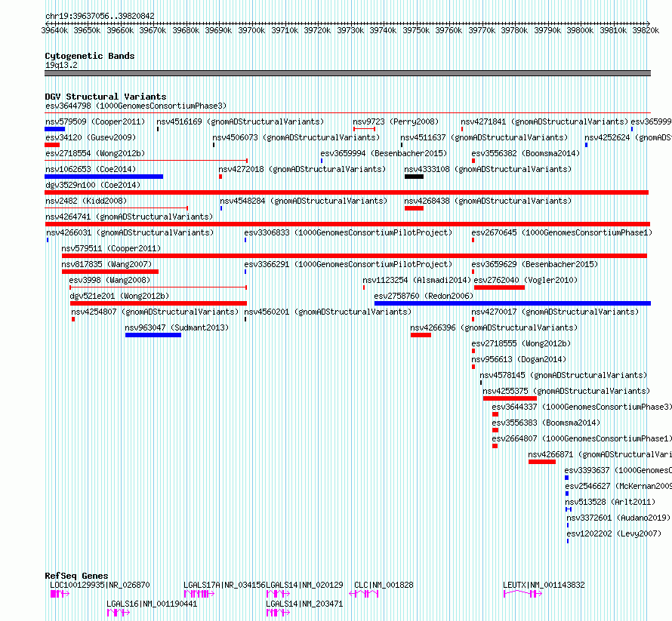Image resolution: width=672 pixels, height=621 pixels.
Task: Open the esv3306833 Pilot Project label
Action: coord(348,232)
